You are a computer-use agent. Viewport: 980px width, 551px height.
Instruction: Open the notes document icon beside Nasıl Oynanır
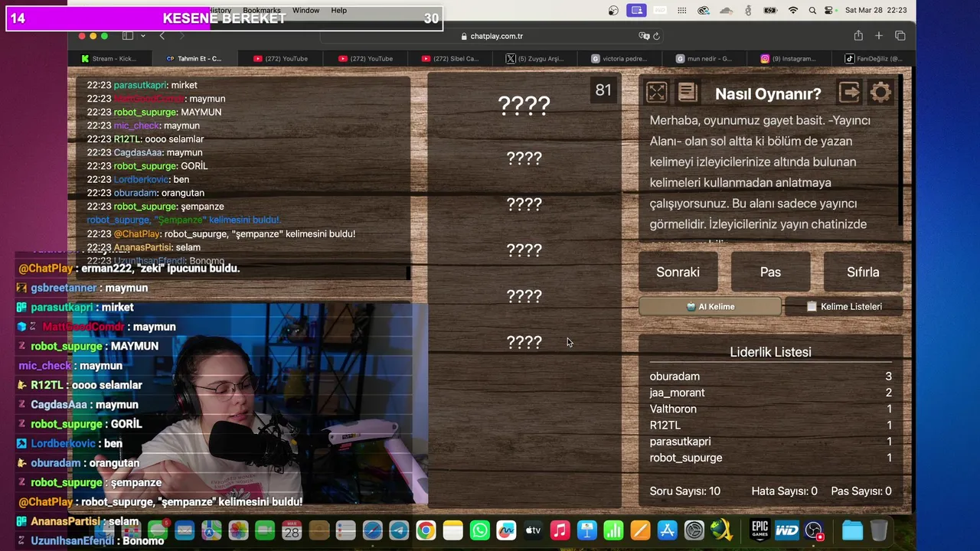[688, 93]
